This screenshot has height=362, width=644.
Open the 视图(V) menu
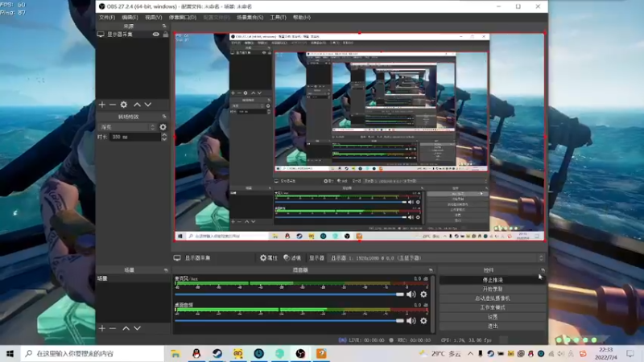point(153,18)
